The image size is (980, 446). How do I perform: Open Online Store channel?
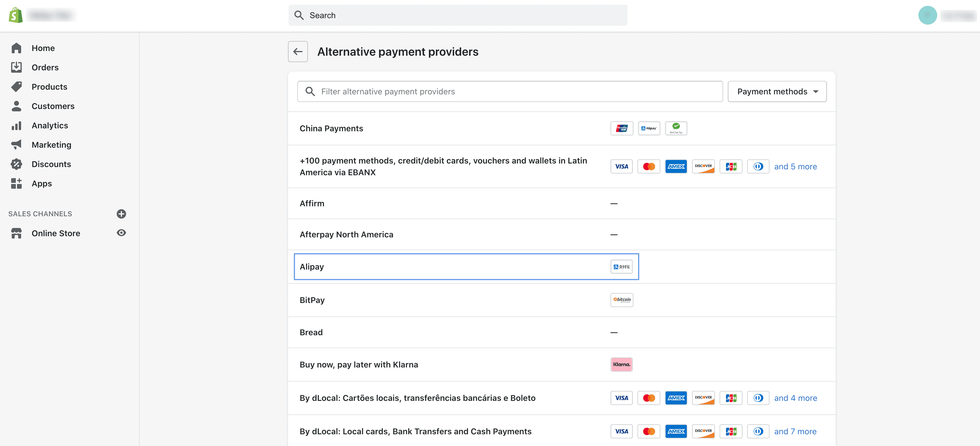[x=55, y=234]
